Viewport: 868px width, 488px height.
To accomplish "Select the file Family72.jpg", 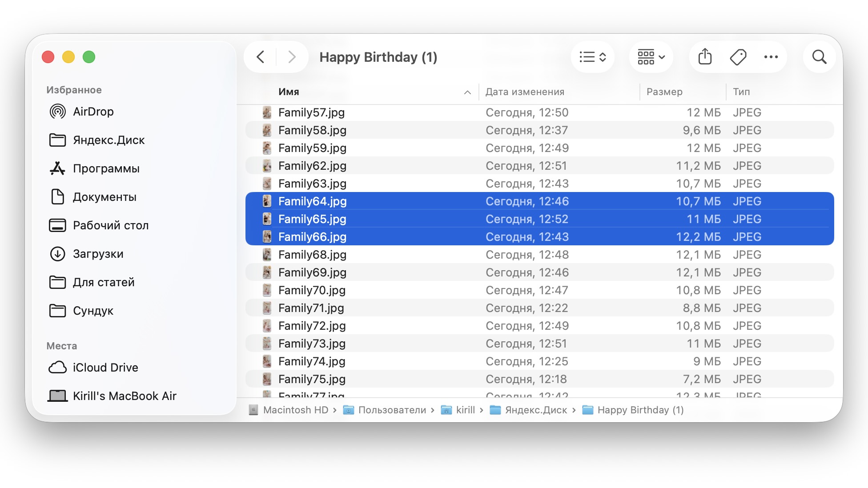I will click(x=539, y=326).
